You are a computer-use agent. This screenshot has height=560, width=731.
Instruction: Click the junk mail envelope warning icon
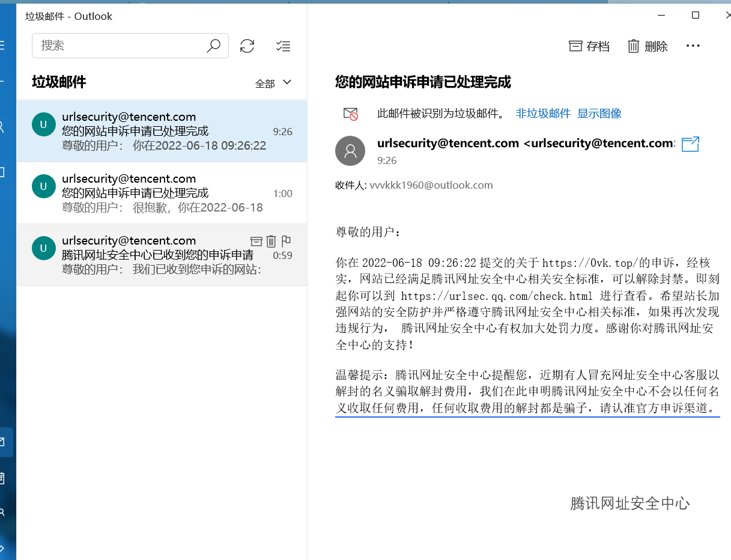pyautogui.click(x=350, y=114)
